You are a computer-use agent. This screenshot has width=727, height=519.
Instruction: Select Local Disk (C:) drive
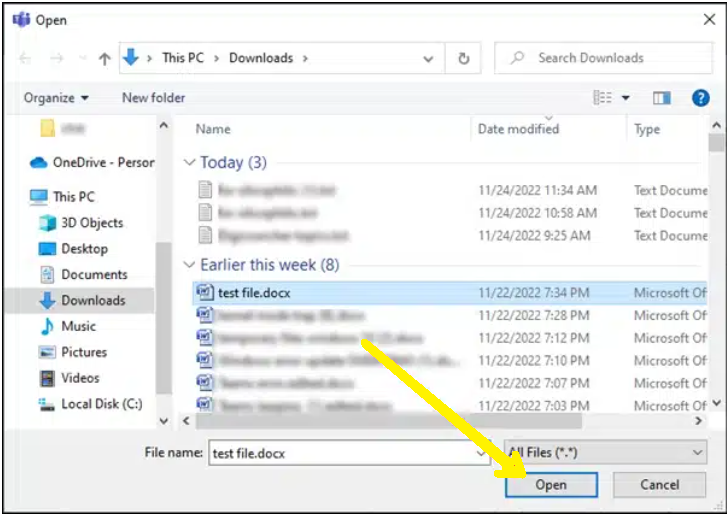(101, 404)
